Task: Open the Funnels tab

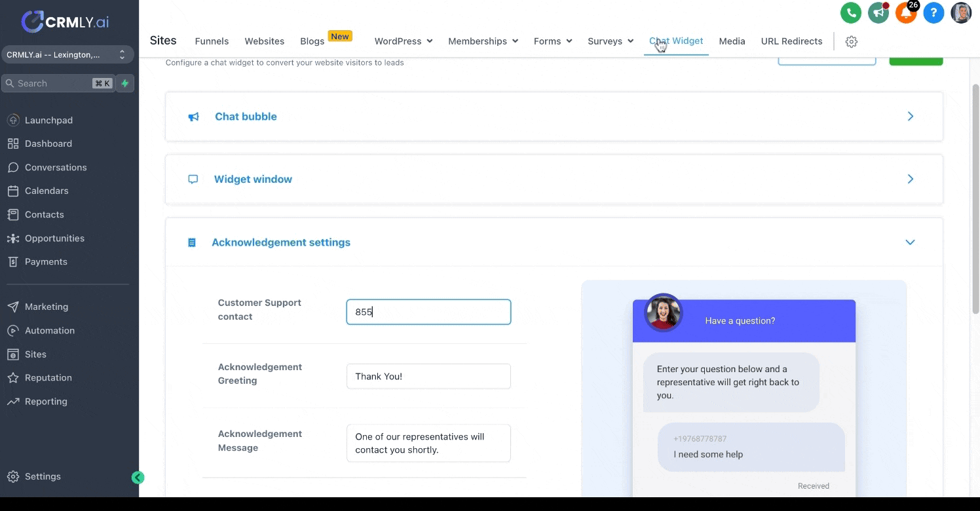Action: 212,41
